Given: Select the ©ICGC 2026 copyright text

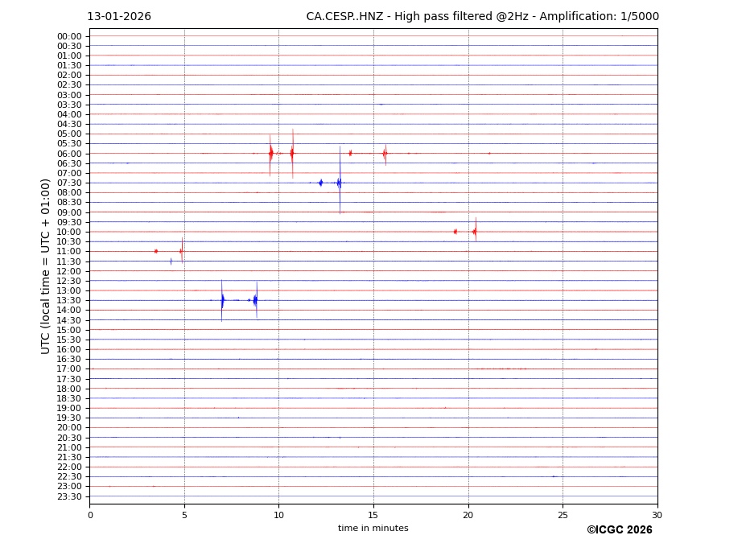Looking at the screenshot, I should pos(619,529).
